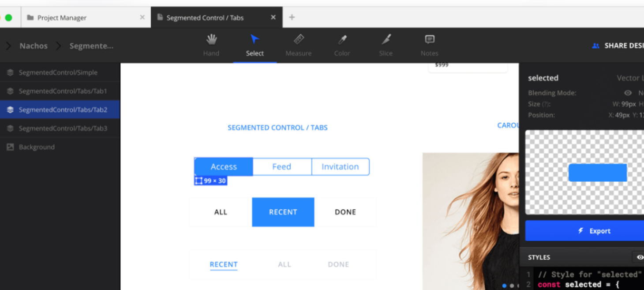Pick the Color eyedropper tool
This screenshot has width=644, height=290.
(x=342, y=45)
